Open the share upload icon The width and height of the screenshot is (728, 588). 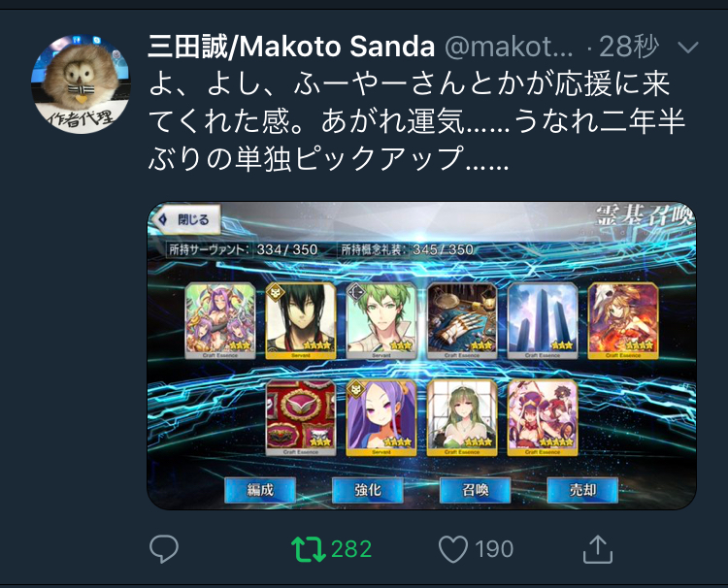[x=598, y=549]
